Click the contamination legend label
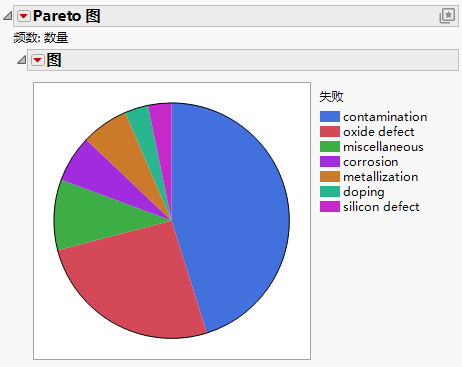462x367 pixels. tap(385, 117)
